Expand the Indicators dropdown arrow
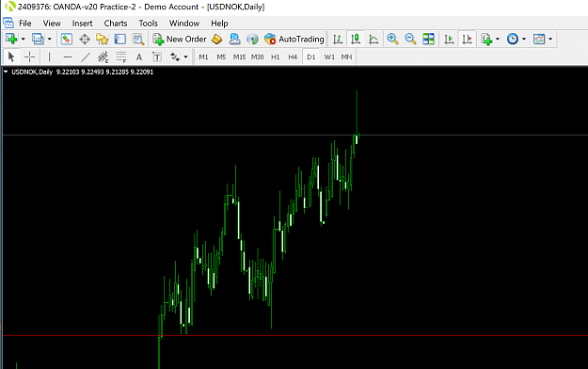588x369 pixels. click(x=498, y=39)
